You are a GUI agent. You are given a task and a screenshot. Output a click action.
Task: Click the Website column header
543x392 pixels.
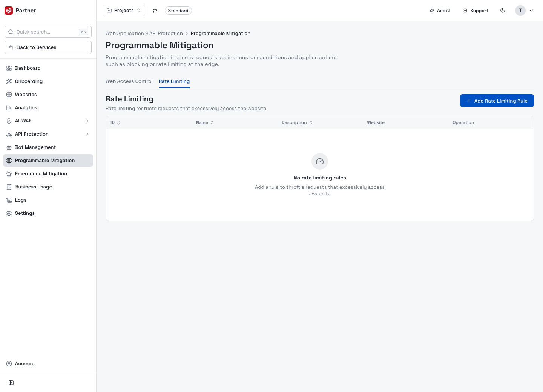(x=376, y=122)
